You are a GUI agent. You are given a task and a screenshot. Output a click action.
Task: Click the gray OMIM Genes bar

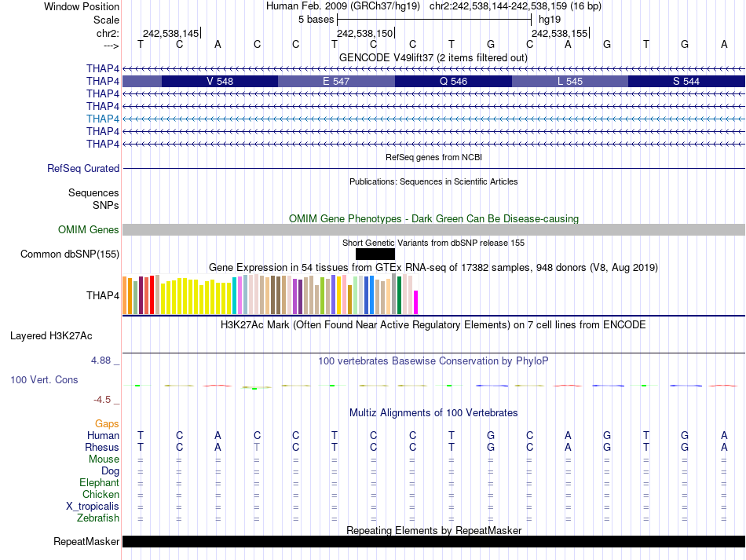pyautogui.click(x=433, y=229)
